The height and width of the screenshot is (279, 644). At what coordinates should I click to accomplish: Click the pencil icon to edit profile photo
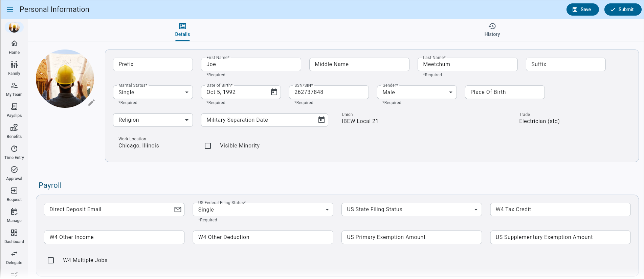click(91, 103)
